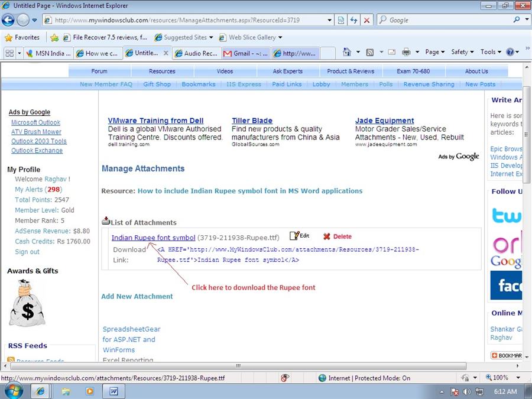Switch to the MSN India tab
The width and height of the screenshot is (532, 399).
[x=48, y=53]
